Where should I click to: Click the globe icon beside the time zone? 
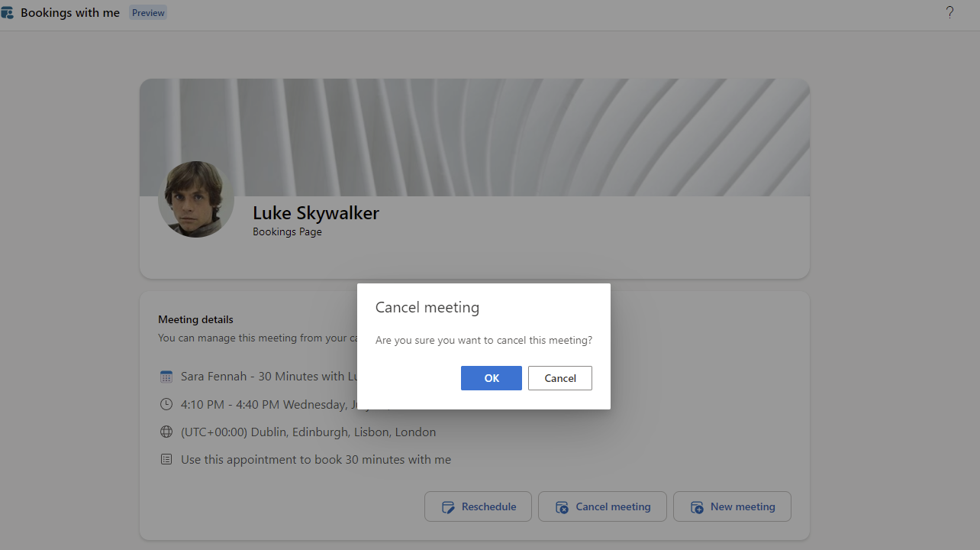pyautogui.click(x=166, y=432)
